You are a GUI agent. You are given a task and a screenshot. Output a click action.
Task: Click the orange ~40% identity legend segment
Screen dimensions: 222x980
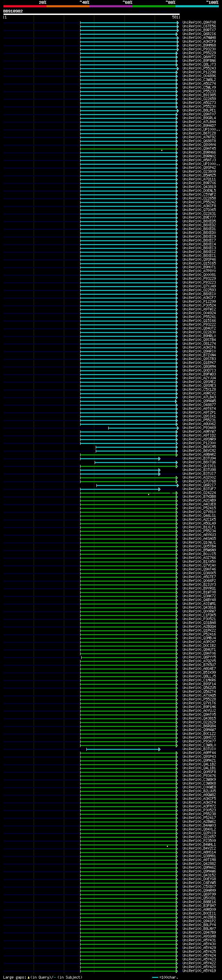pos(68,6)
